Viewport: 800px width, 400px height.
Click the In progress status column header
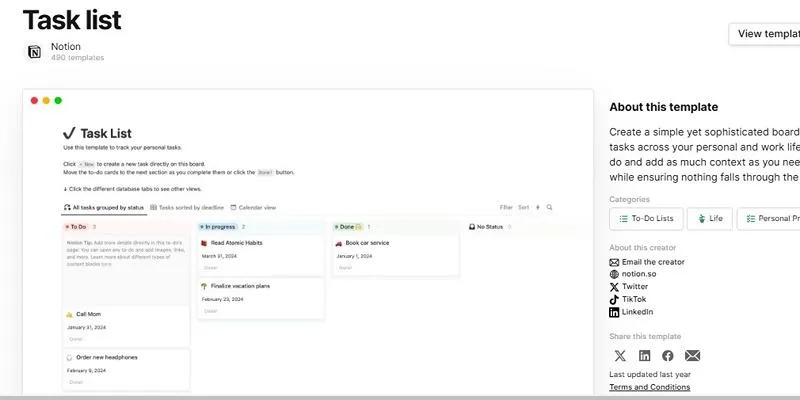[x=218, y=227]
